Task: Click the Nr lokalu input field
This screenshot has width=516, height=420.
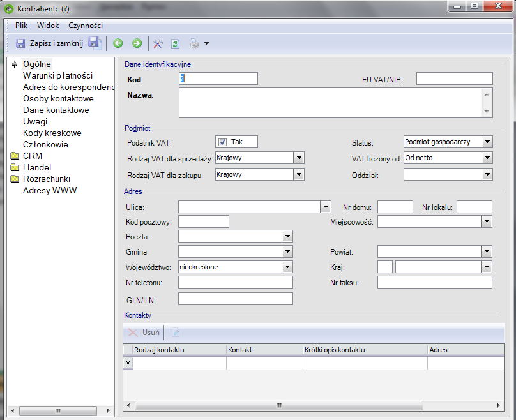Action: 474,207
